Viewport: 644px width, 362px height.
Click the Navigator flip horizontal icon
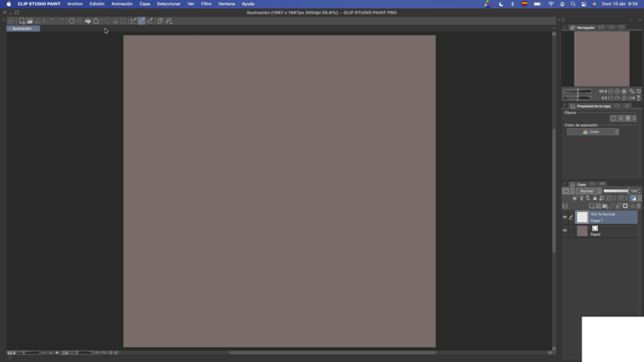pos(632,98)
